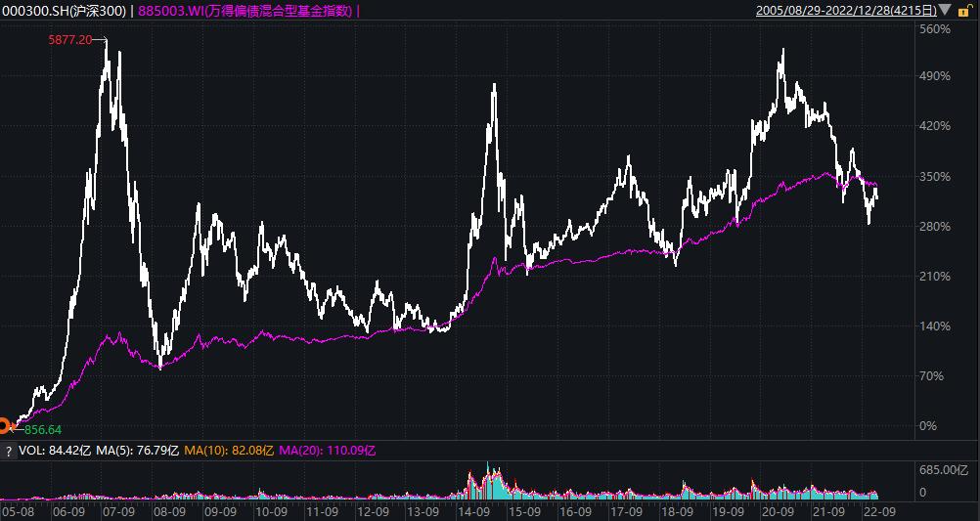Open the 2005/08/29-2022/12/28 date range link
The width and height of the screenshot is (980, 521).
[846, 10]
